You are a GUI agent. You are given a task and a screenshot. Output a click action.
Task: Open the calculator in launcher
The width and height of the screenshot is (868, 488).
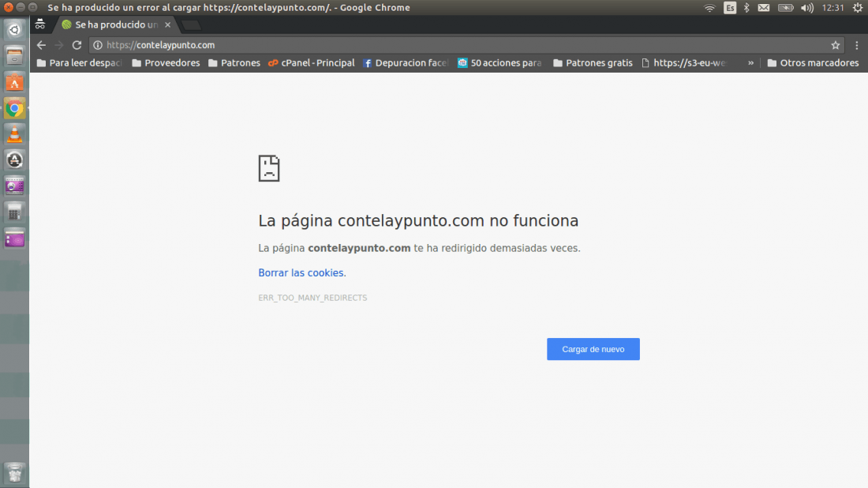tap(14, 212)
